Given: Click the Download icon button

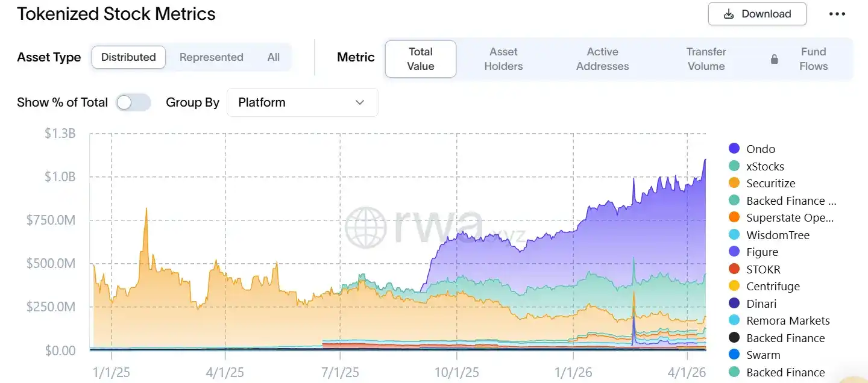Looking at the screenshot, I should [730, 14].
